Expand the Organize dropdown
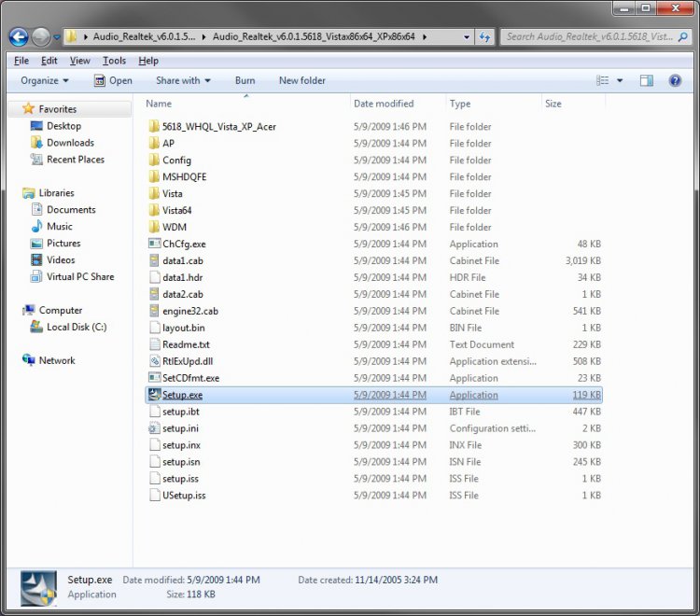The height and width of the screenshot is (616, 700). coord(45,81)
